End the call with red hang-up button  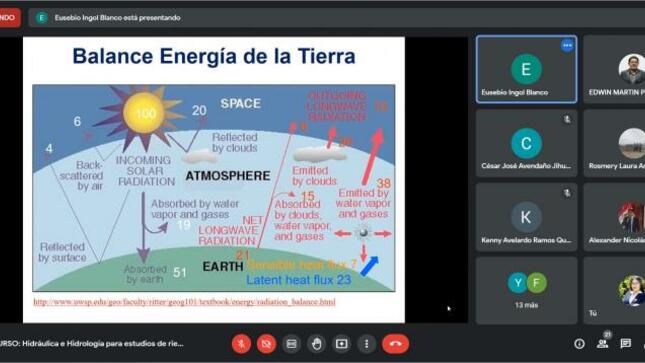coord(396,344)
